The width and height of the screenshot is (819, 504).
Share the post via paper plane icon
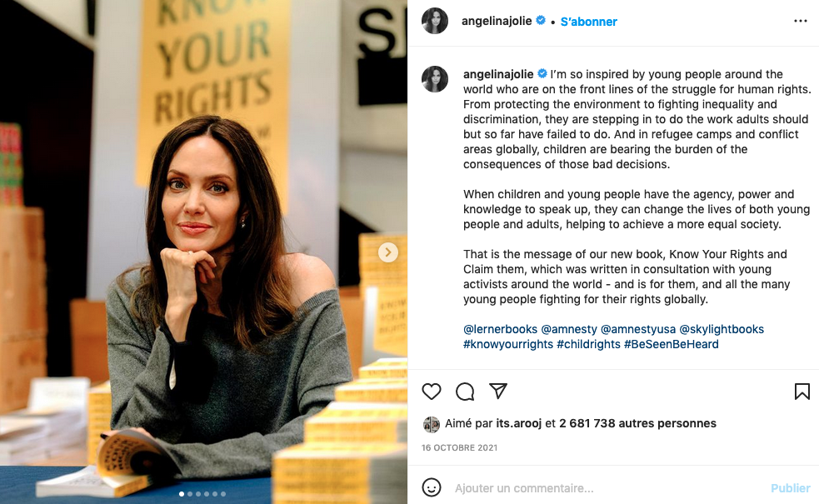497,391
